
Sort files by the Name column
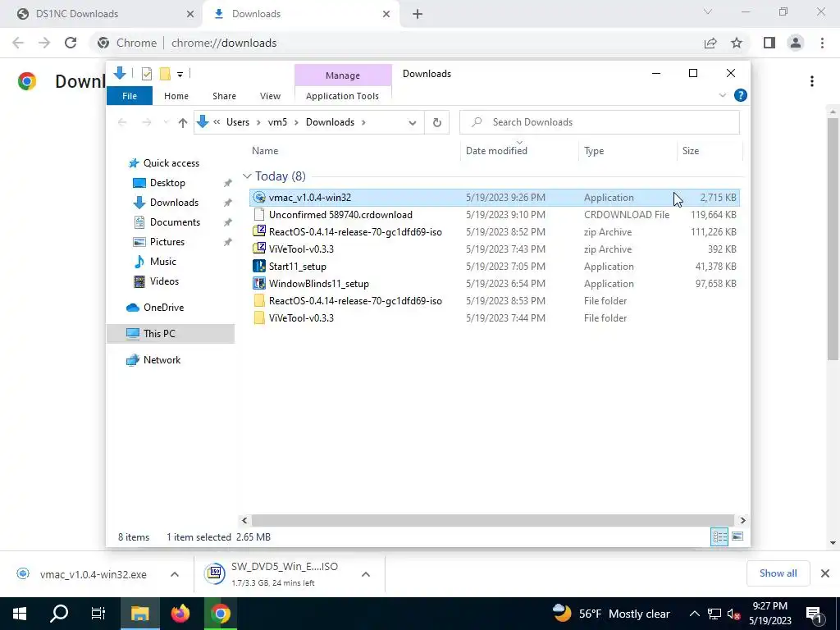pos(265,151)
